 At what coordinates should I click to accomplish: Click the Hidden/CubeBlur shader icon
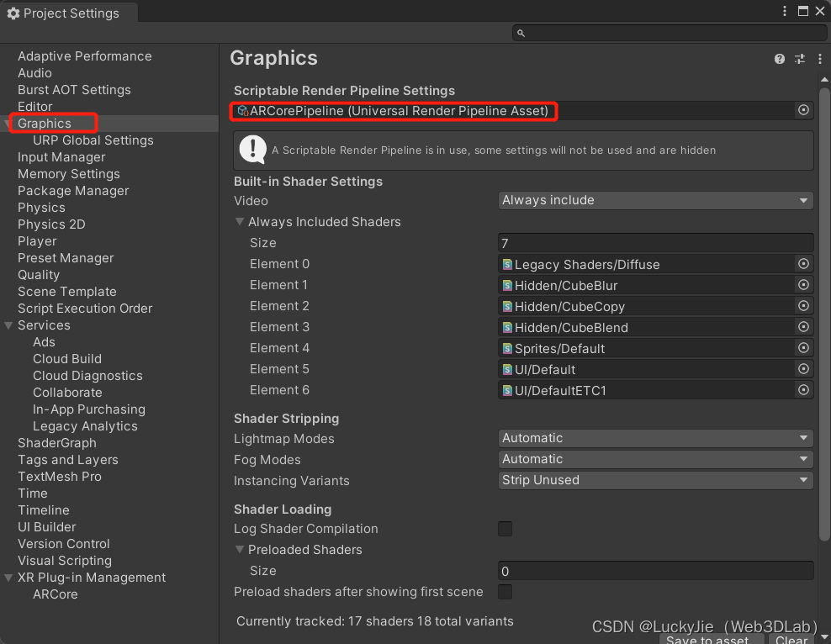click(x=507, y=286)
